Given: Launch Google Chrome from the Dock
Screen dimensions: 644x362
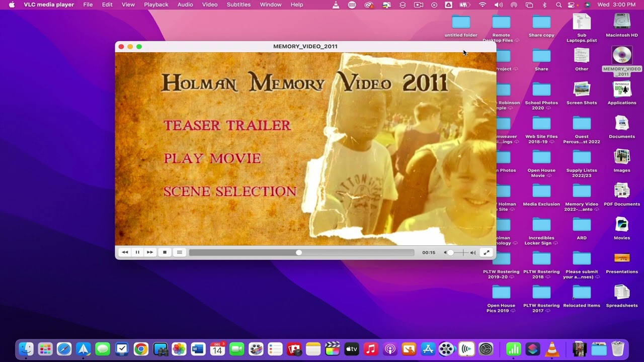Looking at the screenshot, I should pos(141,348).
